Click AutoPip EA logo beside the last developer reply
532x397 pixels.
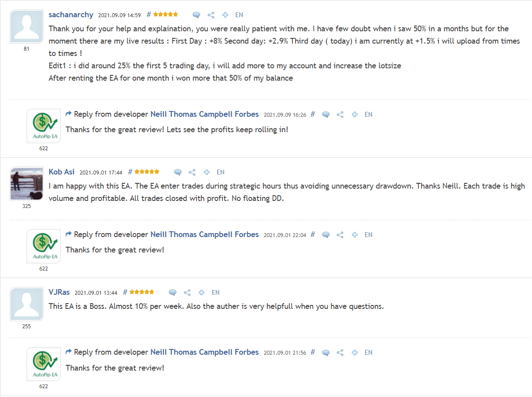point(44,364)
